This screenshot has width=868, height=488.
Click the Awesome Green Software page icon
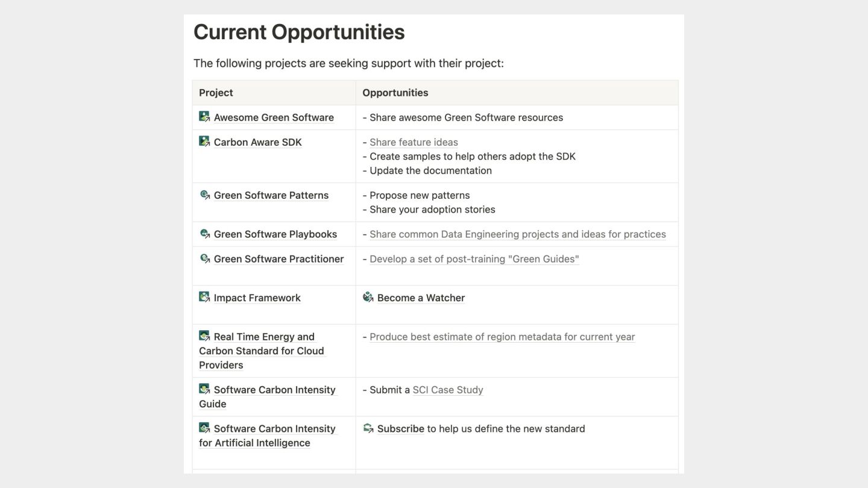[204, 117]
